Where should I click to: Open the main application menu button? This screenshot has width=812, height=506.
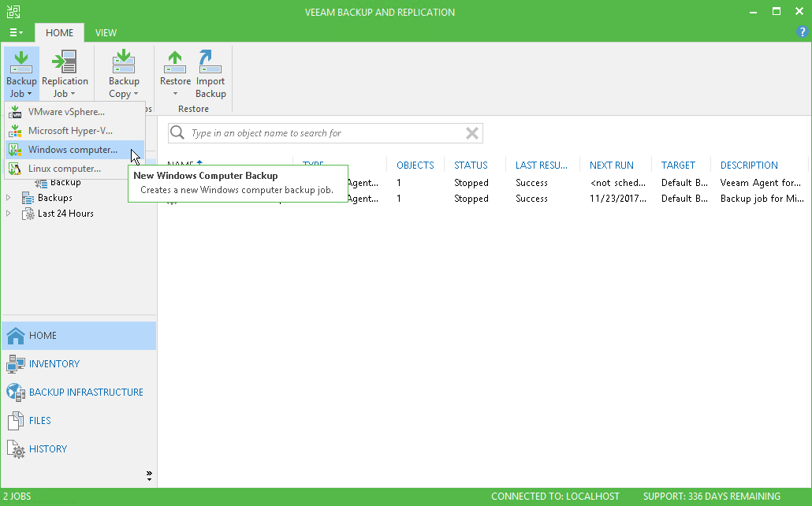16,32
